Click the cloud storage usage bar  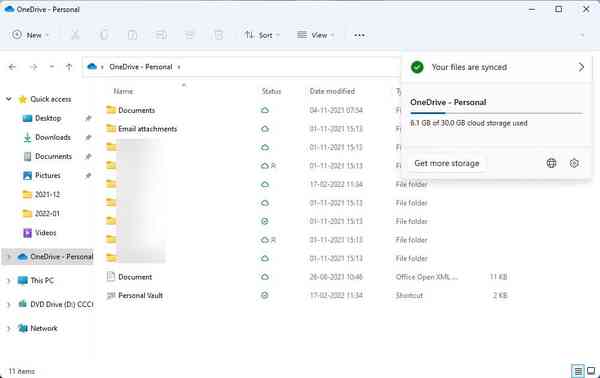(x=496, y=113)
